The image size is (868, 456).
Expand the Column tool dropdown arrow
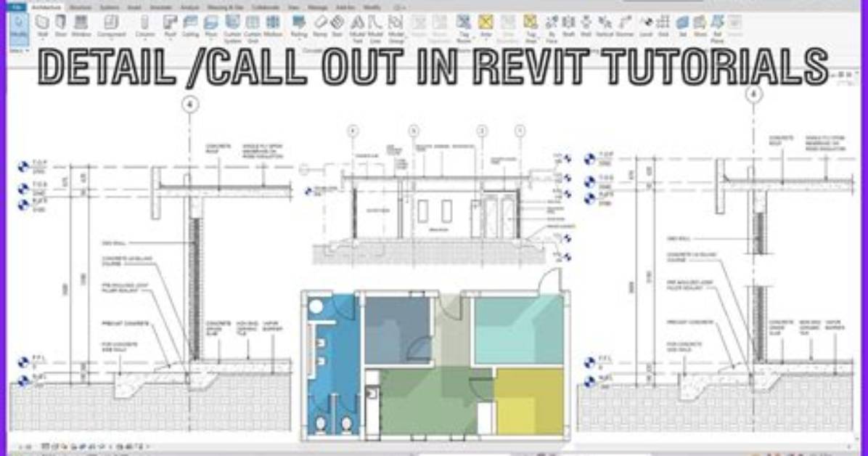coord(144,40)
